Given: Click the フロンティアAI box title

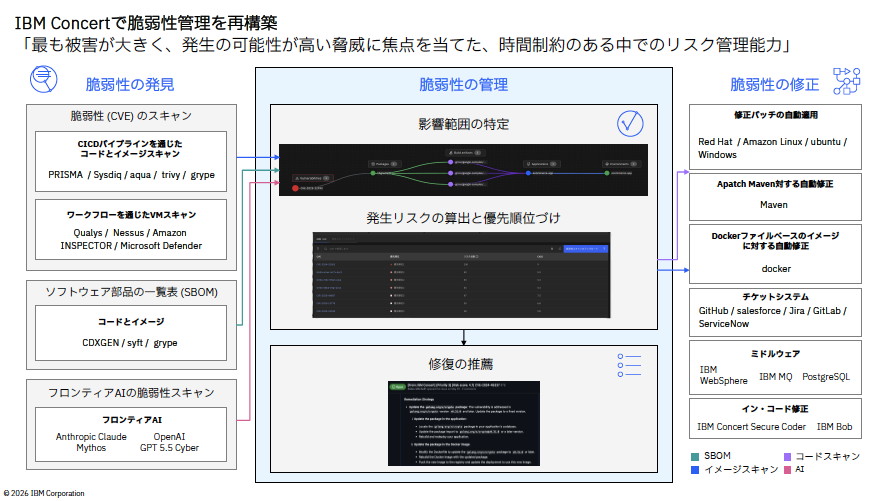Looking at the screenshot, I should pos(132,420).
